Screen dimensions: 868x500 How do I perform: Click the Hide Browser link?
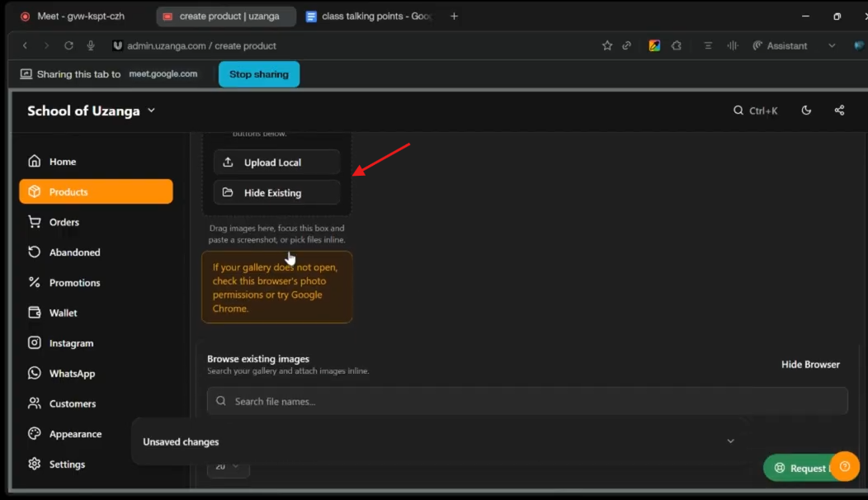click(x=810, y=365)
